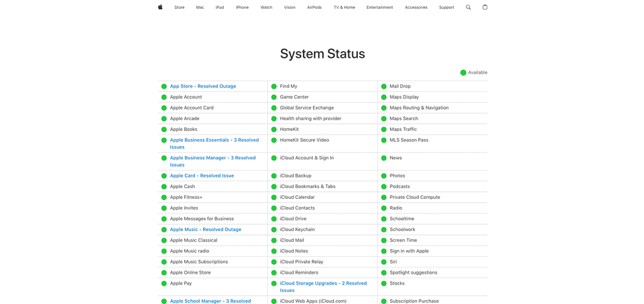Click green dot beside Private Cloud Compute

click(x=384, y=197)
